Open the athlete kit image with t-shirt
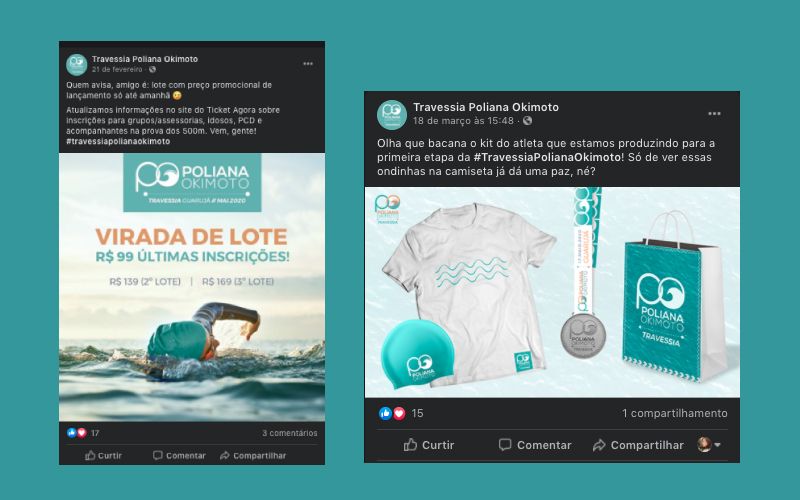 tap(552, 292)
